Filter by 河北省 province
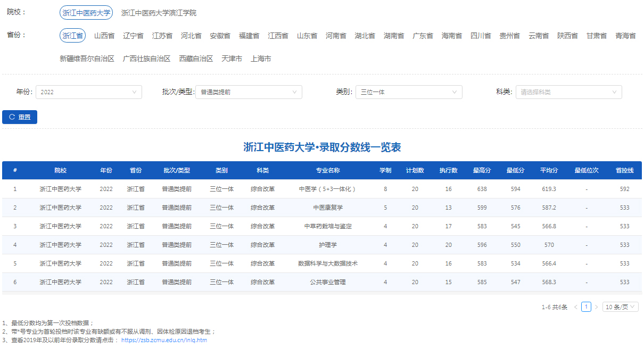 tap(191, 36)
